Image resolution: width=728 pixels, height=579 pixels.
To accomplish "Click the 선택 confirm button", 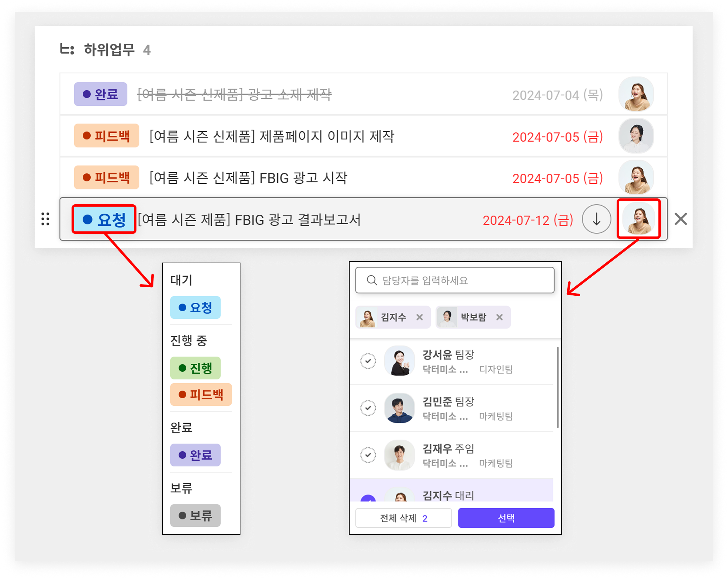I will point(506,518).
